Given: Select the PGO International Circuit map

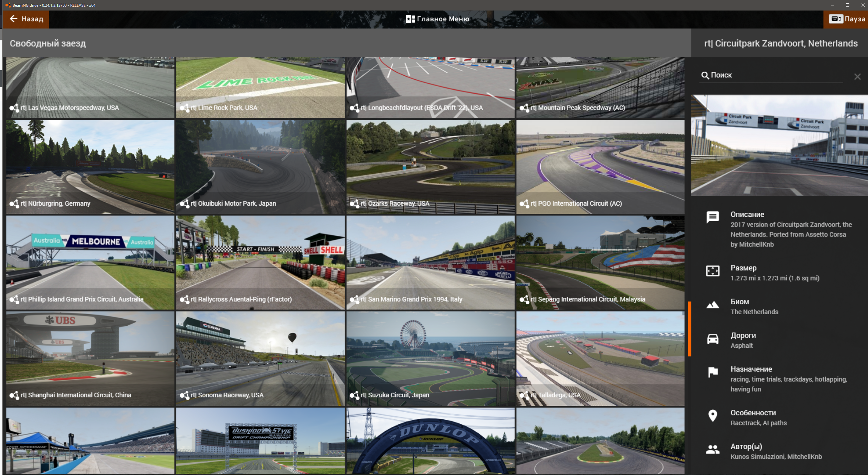Looking at the screenshot, I should click(x=600, y=167).
